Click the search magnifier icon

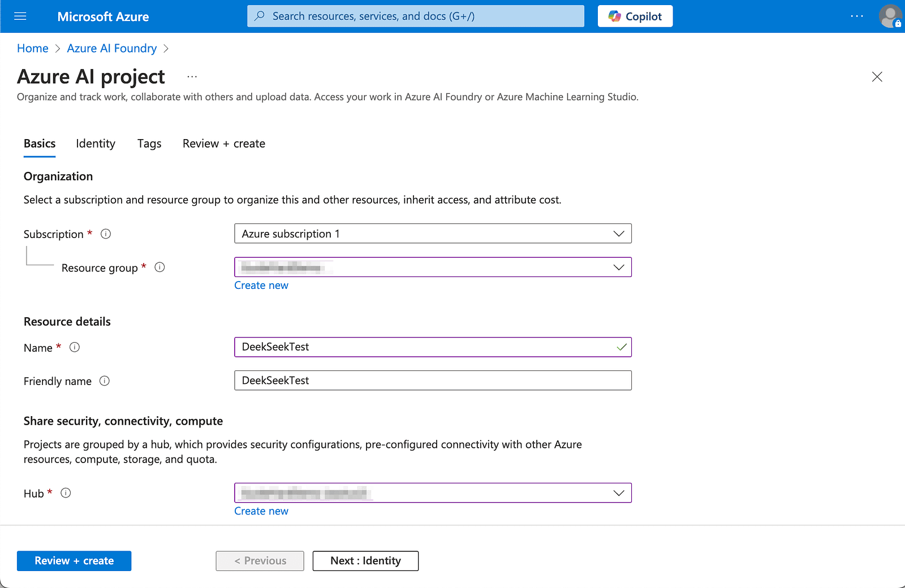(x=260, y=16)
